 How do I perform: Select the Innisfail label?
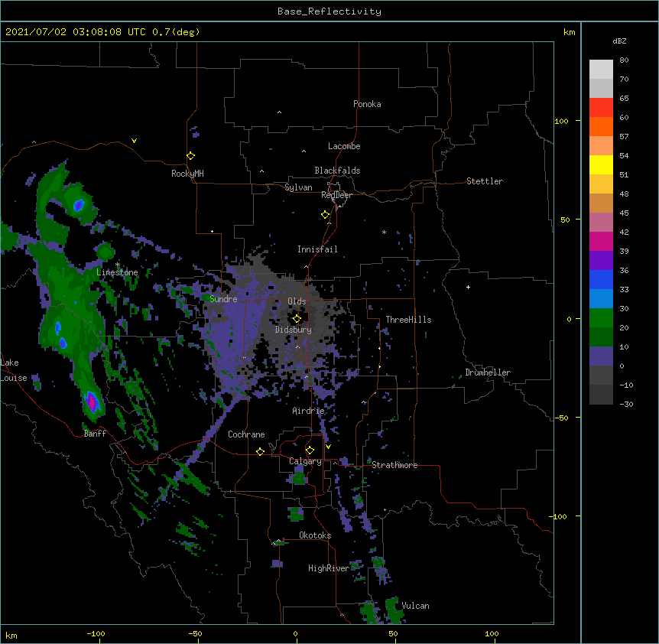pyautogui.click(x=317, y=249)
